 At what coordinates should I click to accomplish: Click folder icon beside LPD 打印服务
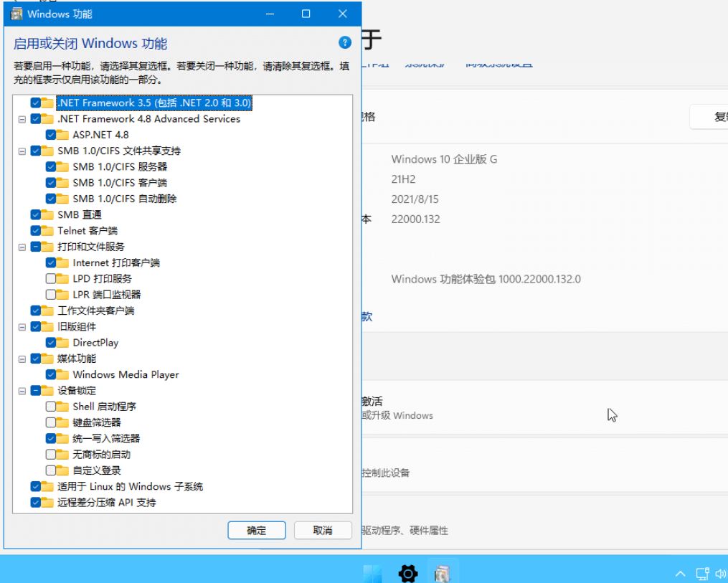coord(62,279)
